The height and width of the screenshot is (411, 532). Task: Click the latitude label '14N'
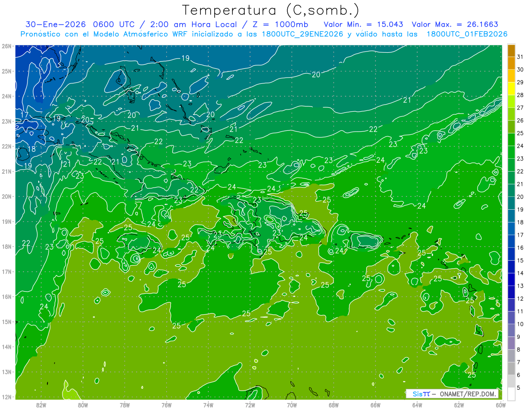6,347
